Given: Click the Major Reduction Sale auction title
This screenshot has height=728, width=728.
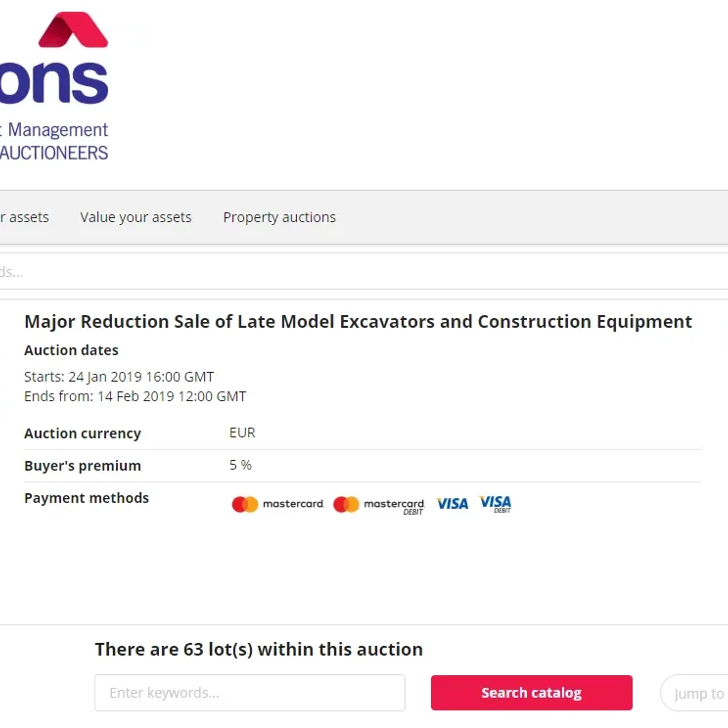Looking at the screenshot, I should coord(358,322).
